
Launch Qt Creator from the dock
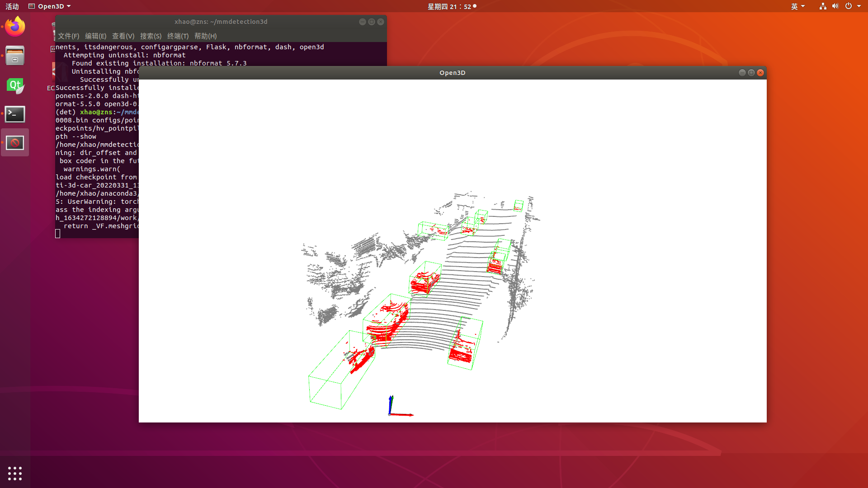[15, 85]
